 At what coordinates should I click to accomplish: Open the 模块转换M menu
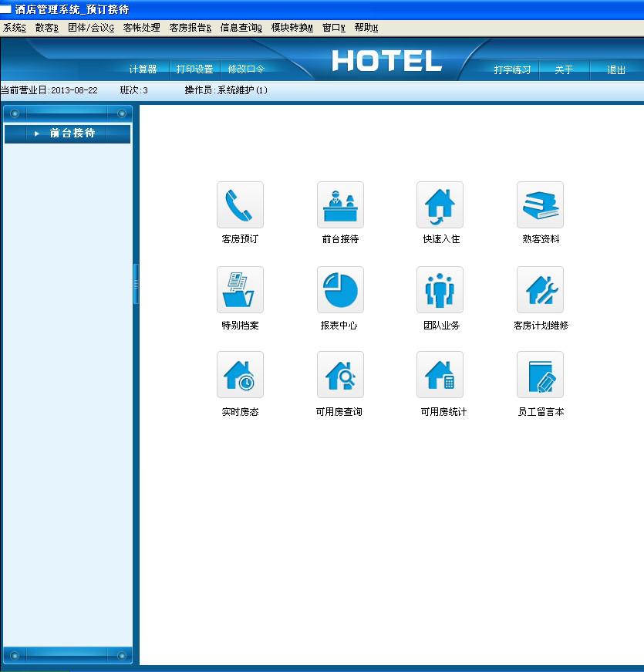coord(292,28)
